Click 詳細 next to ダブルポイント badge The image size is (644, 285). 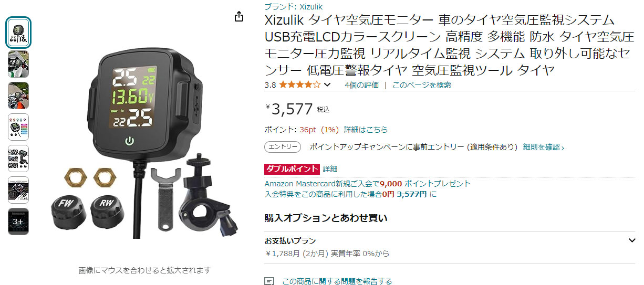coord(330,168)
